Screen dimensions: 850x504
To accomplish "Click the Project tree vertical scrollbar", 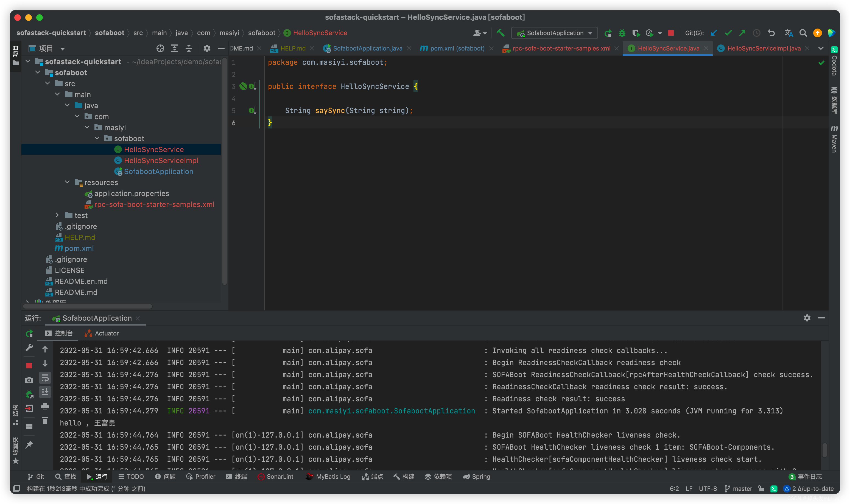I will 225,172.
